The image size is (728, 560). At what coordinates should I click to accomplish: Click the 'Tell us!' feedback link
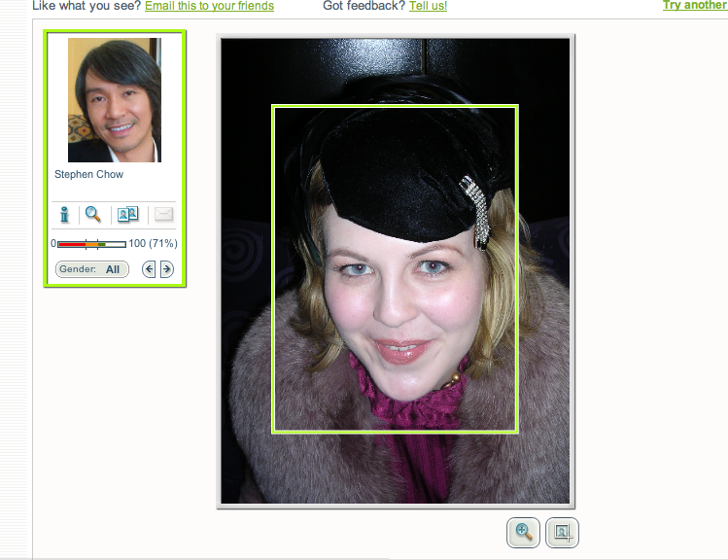(428, 6)
